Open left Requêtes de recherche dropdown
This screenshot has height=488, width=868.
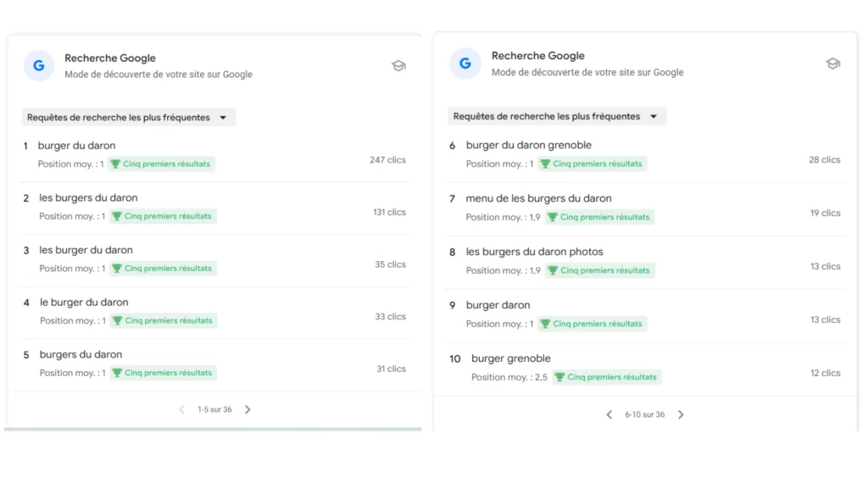[x=129, y=117]
